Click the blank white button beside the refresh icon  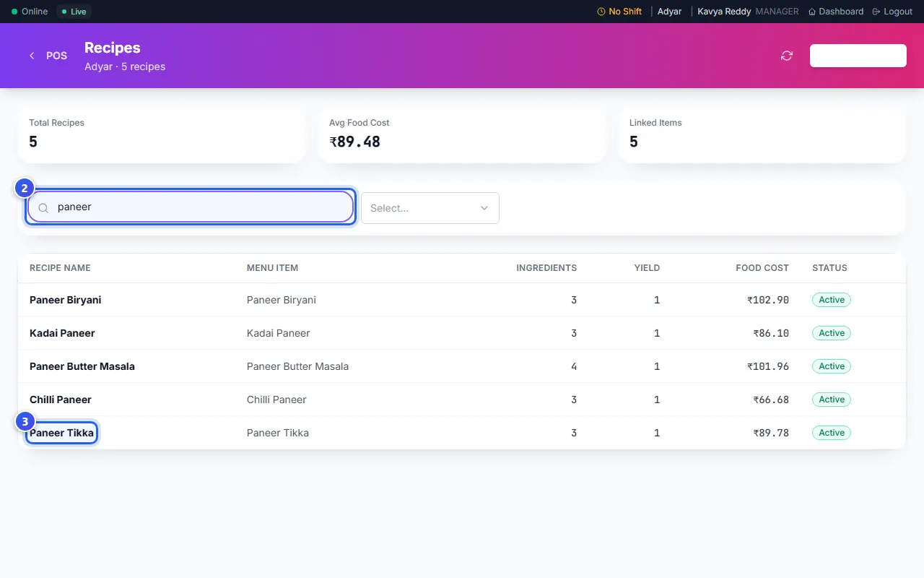tap(858, 56)
